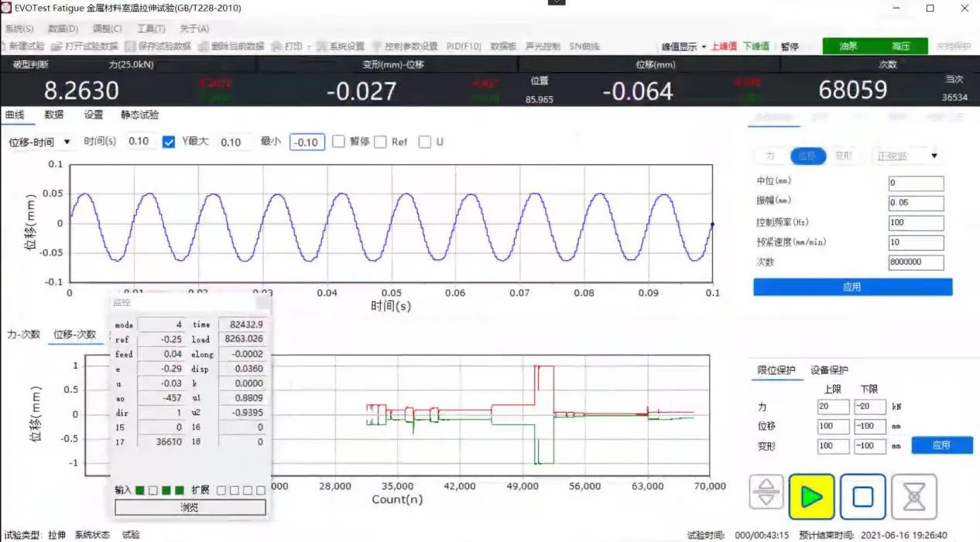Open the 调整(C) menu
This screenshot has height=542, width=980.
pyautogui.click(x=108, y=29)
